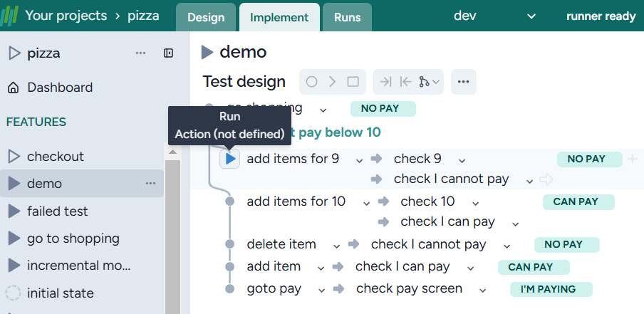Switch to the Runs tab
This screenshot has height=314, width=644.
coord(347,17)
